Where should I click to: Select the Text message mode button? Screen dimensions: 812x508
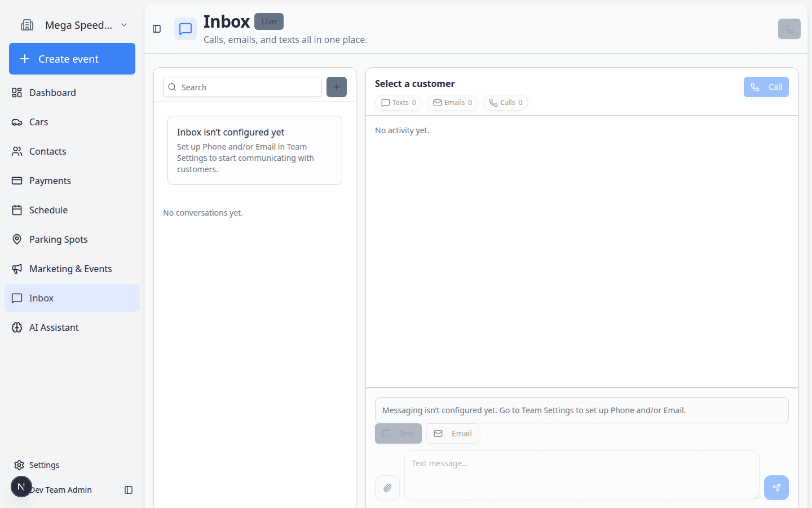398,433
